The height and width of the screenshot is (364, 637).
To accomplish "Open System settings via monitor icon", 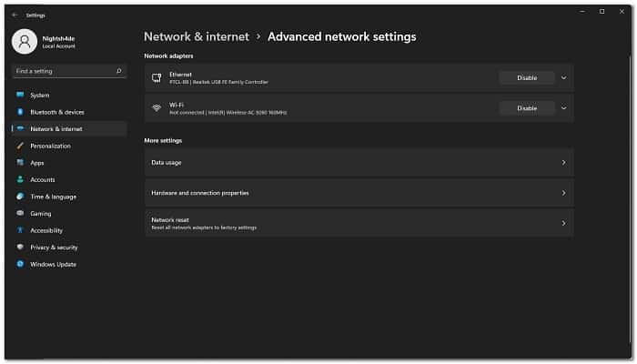I will (x=20, y=95).
